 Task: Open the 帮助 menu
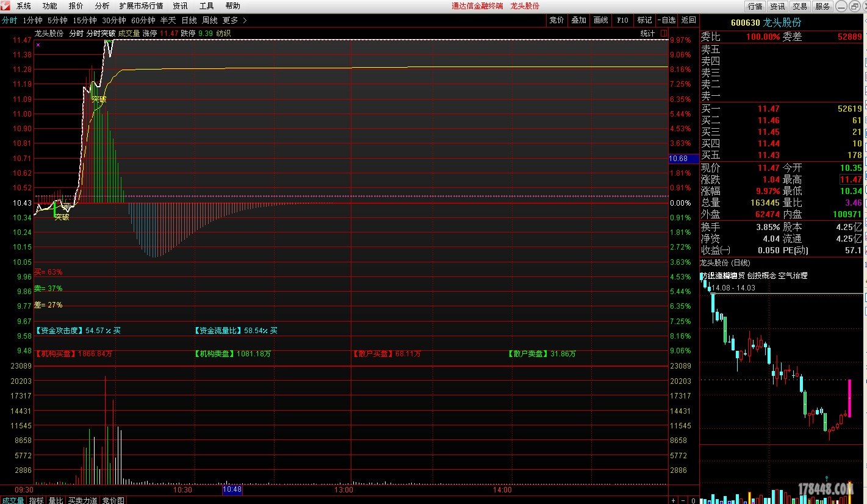pos(232,6)
